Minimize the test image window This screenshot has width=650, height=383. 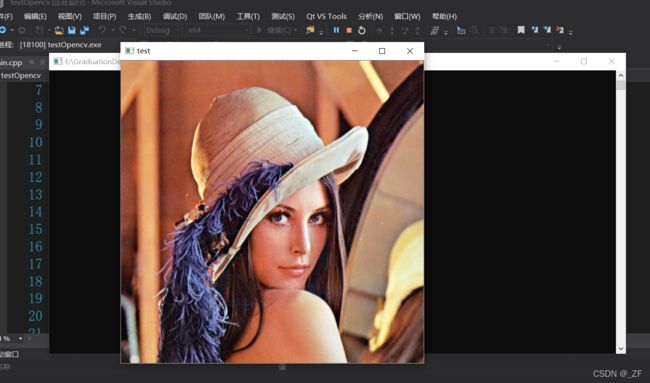click(354, 51)
